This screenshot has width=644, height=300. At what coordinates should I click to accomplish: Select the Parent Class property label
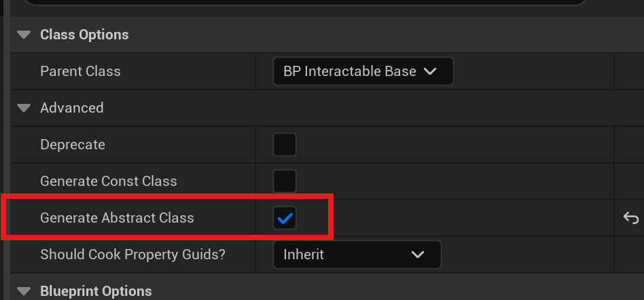[80, 71]
